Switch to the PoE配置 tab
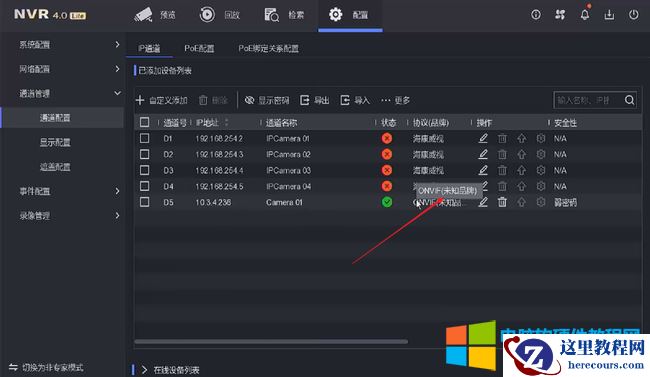The width and height of the screenshot is (650, 377). tap(199, 49)
